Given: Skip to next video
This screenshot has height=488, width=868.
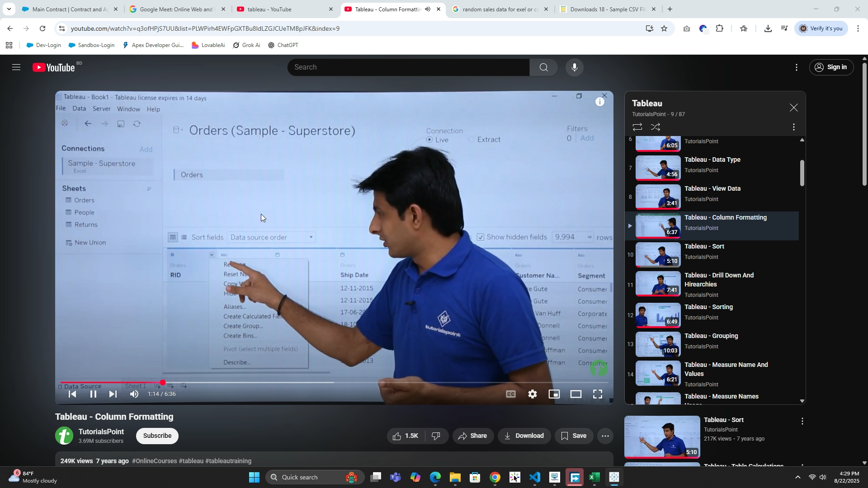Looking at the screenshot, I should 113,394.
